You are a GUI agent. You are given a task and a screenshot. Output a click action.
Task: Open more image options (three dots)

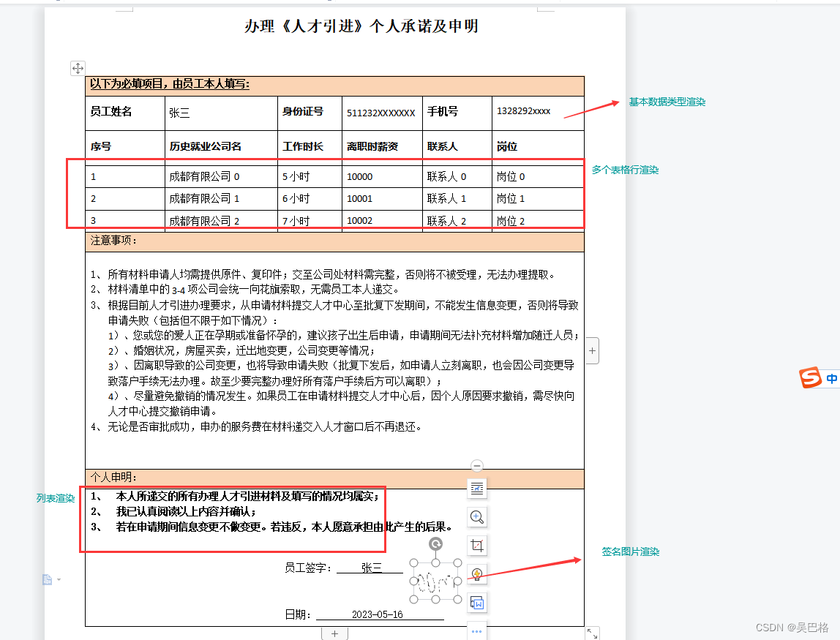point(476,630)
